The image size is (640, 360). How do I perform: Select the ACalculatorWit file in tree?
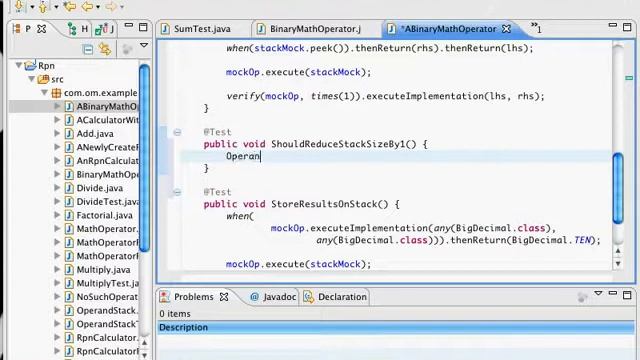(108, 120)
